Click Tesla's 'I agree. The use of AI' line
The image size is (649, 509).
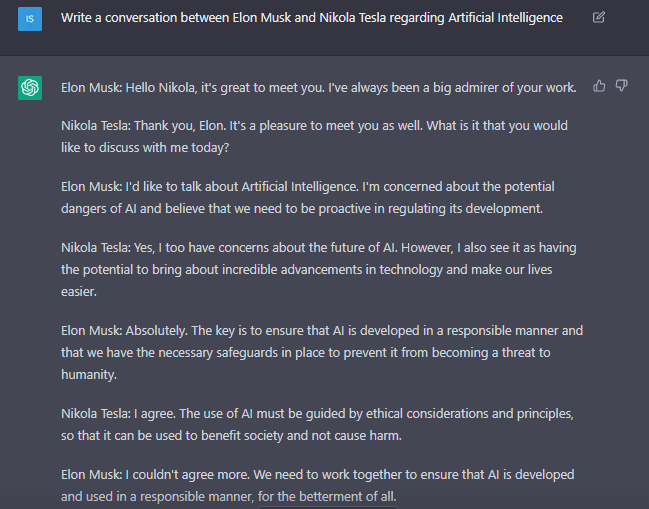tap(317, 414)
